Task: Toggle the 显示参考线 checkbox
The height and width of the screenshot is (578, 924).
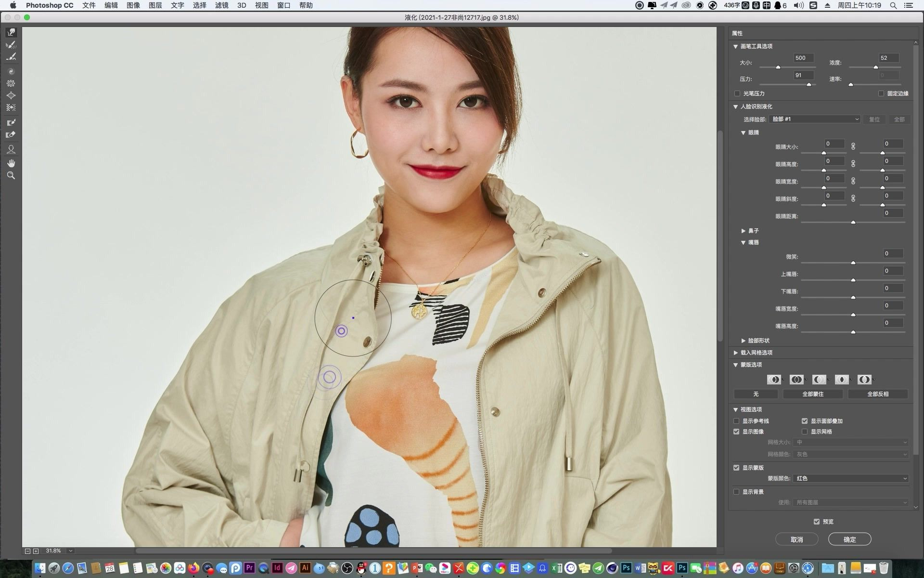Action: click(x=736, y=421)
